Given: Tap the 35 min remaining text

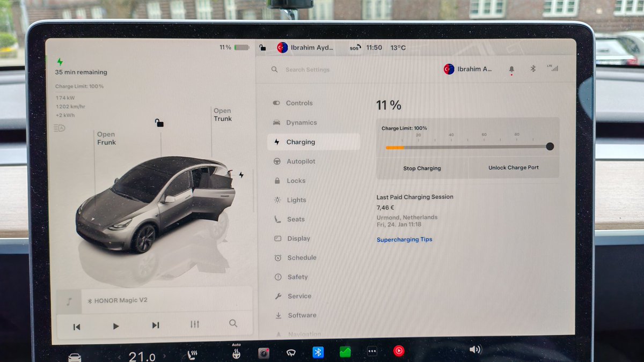Looking at the screenshot, I should point(81,72).
